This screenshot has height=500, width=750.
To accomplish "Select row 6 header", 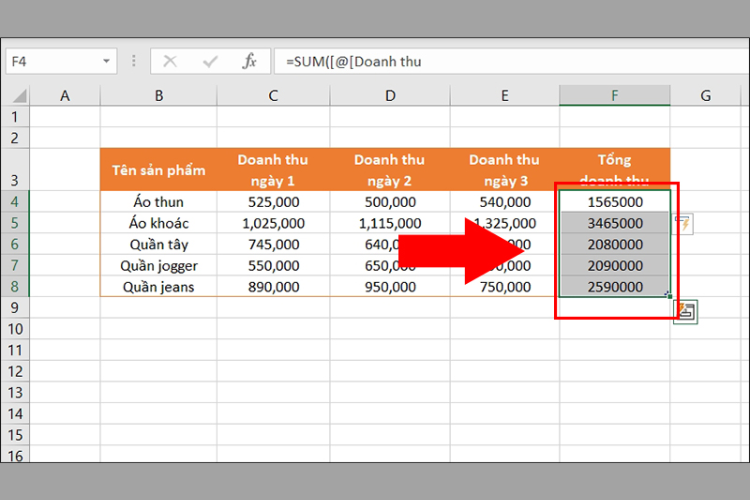I will click(x=15, y=244).
